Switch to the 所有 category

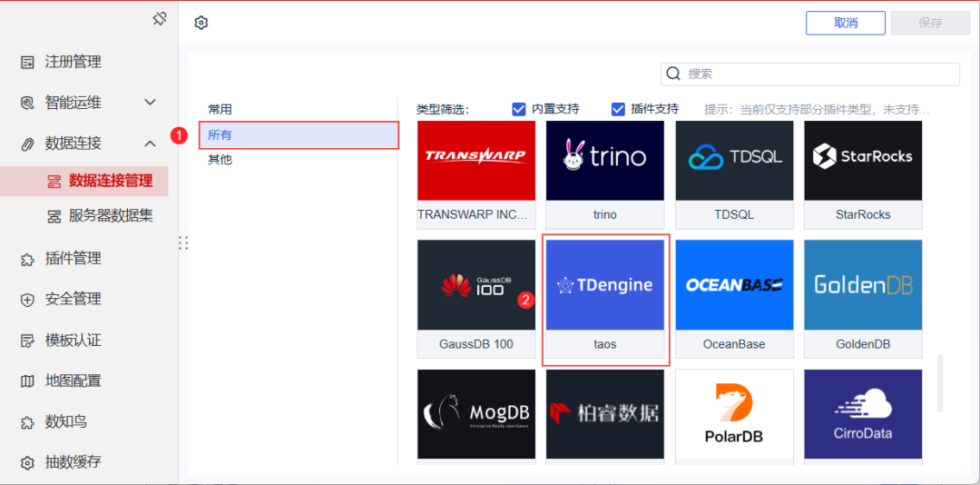(x=299, y=135)
